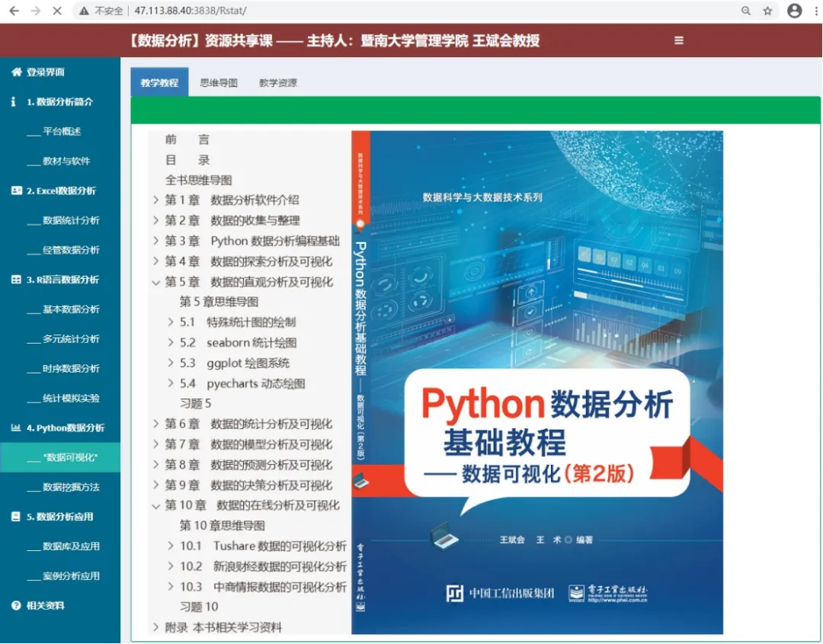Collapse chapter 第5章 数据的直观分析及可视化

click(156, 283)
